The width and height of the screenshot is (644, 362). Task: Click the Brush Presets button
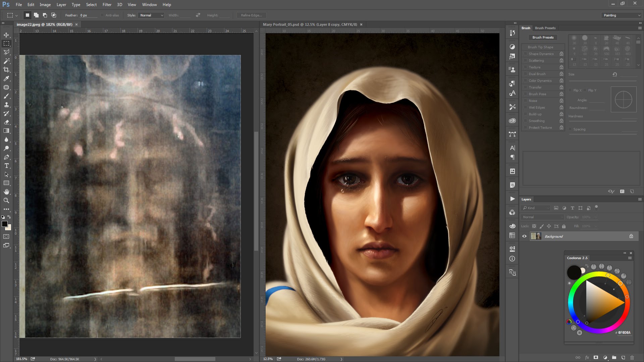click(x=543, y=37)
